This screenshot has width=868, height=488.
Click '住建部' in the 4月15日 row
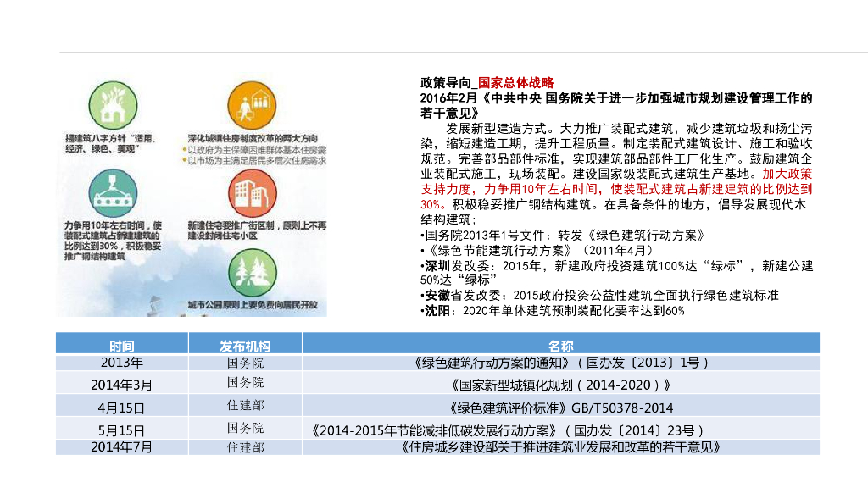coord(245,405)
